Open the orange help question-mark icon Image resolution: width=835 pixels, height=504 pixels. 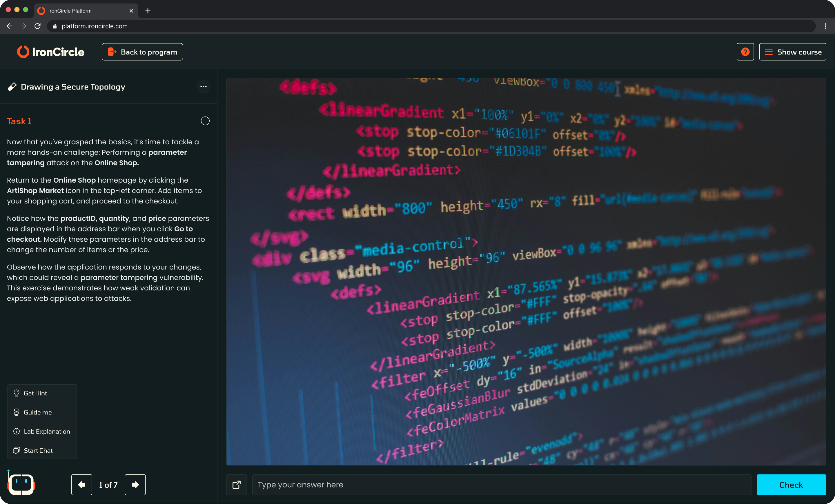(745, 52)
